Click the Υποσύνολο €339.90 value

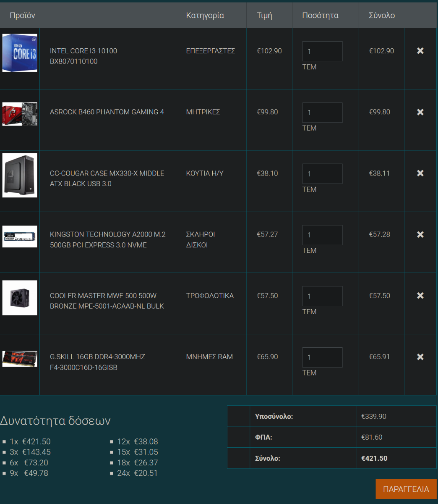[374, 416]
